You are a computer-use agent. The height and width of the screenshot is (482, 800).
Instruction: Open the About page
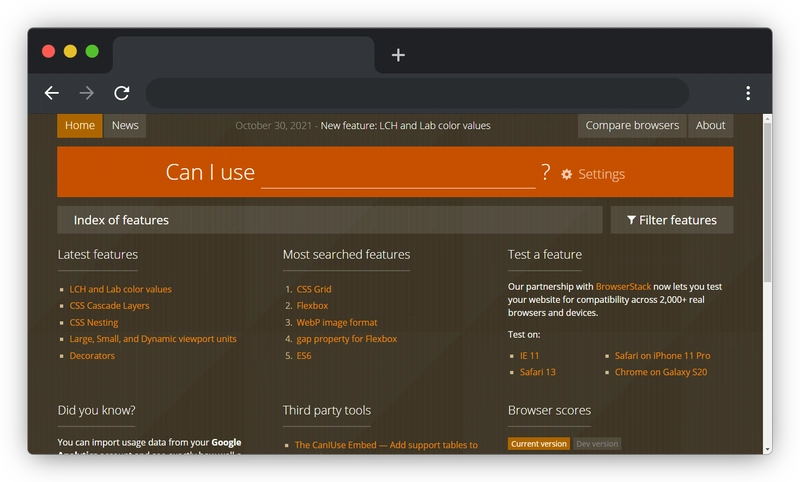pyautogui.click(x=710, y=125)
